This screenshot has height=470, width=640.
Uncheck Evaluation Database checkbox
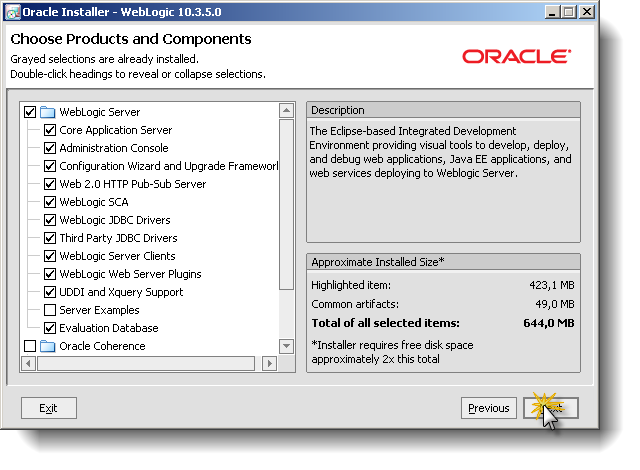point(50,328)
